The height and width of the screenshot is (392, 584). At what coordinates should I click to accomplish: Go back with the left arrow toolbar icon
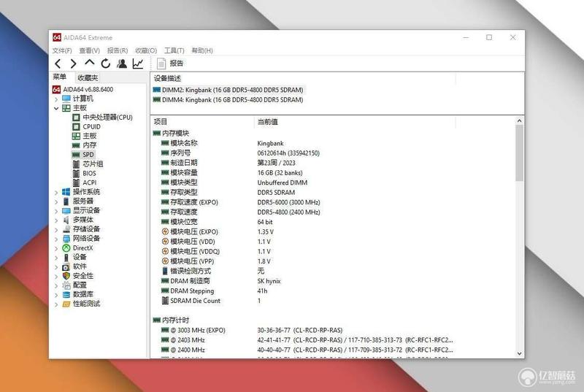pos(58,64)
